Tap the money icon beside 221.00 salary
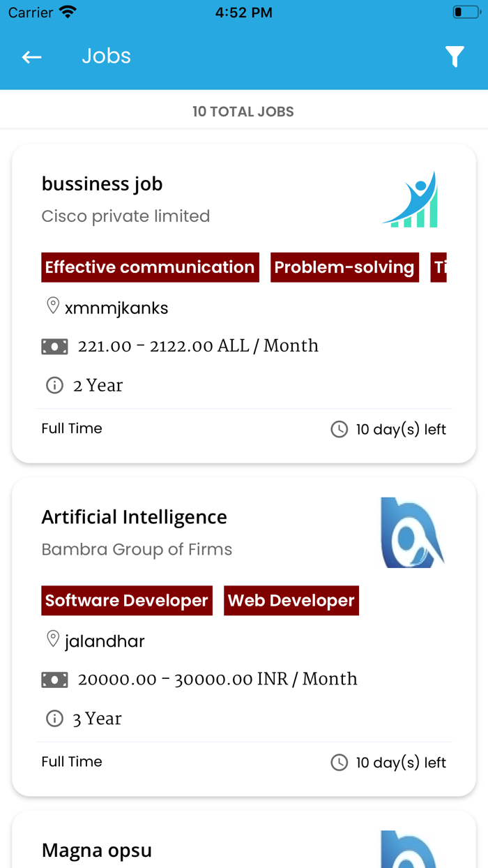Viewport: 488px width, 868px height. [54, 346]
